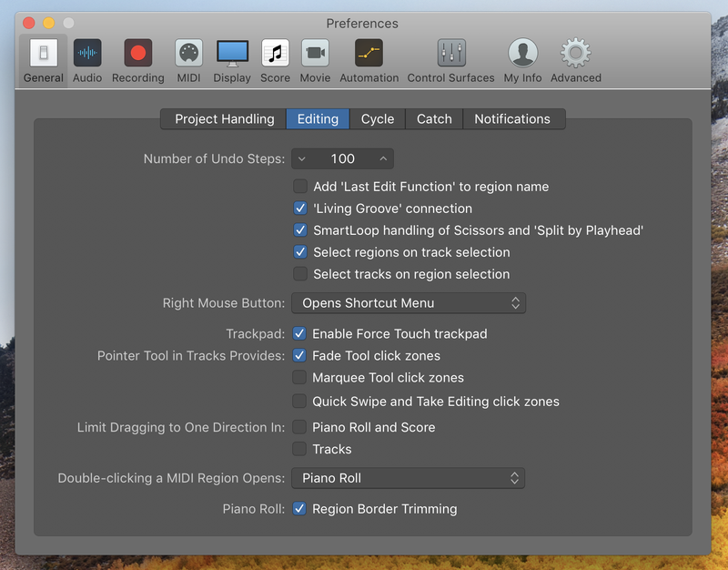The height and width of the screenshot is (570, 728).
Task: Select the Automation preferences icon
Action: pos(369,53)
